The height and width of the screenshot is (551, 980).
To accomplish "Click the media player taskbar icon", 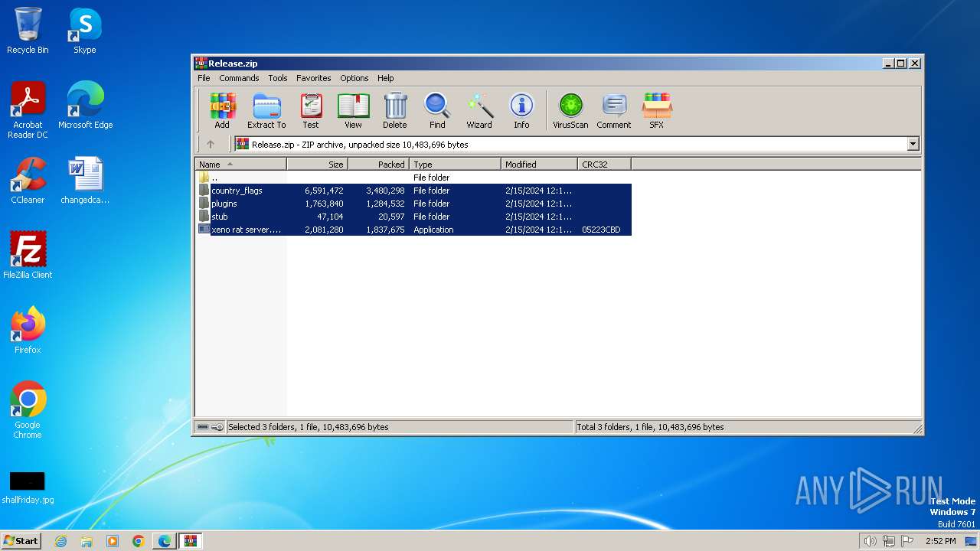I will click(x=113, y=541).
